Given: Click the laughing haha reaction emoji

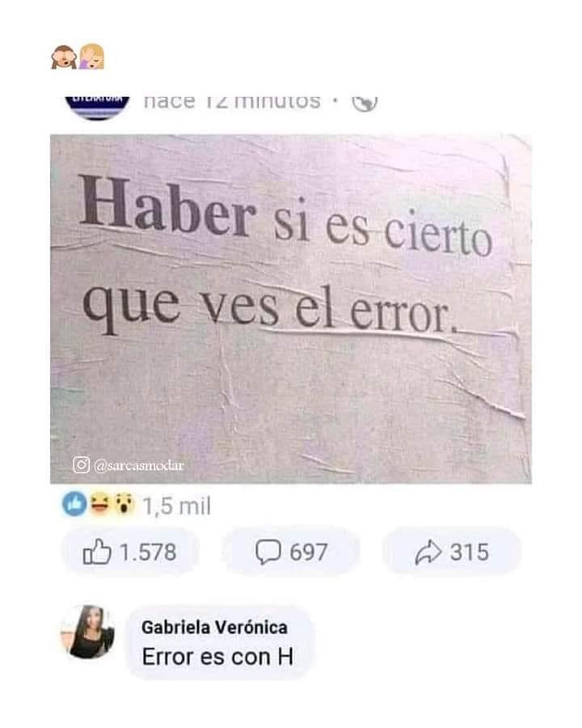Looking at the screenshot, I should click(99, 505).
